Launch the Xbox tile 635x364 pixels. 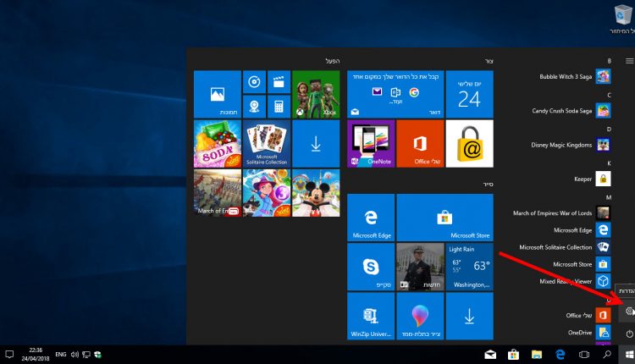pos(316,94)
